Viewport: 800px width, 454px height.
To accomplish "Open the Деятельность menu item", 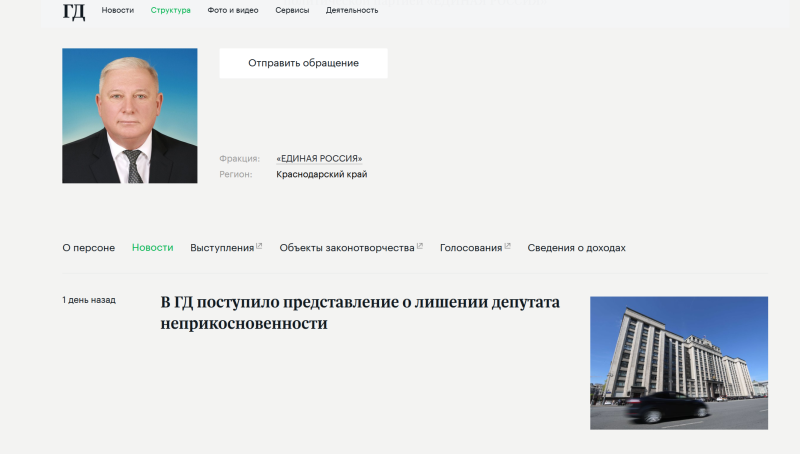I will pyautogui.click(x=352, y=10).
